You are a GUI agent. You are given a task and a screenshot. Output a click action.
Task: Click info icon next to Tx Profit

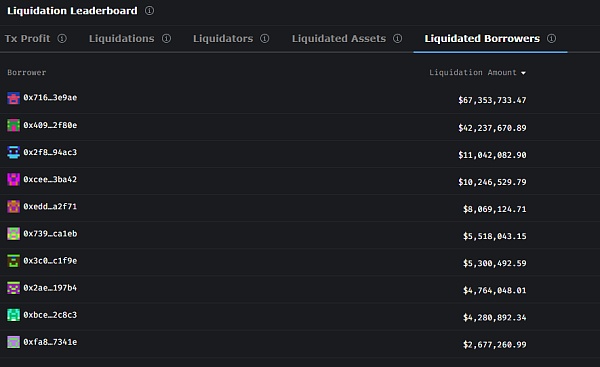click(x=62, y=38)
